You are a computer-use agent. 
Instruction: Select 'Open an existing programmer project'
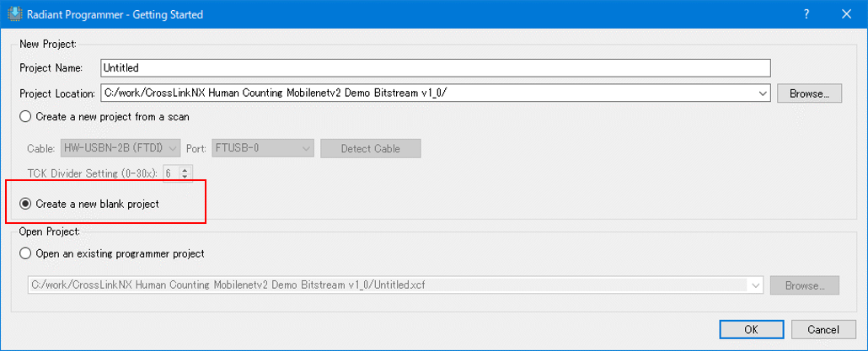(112, 253)
